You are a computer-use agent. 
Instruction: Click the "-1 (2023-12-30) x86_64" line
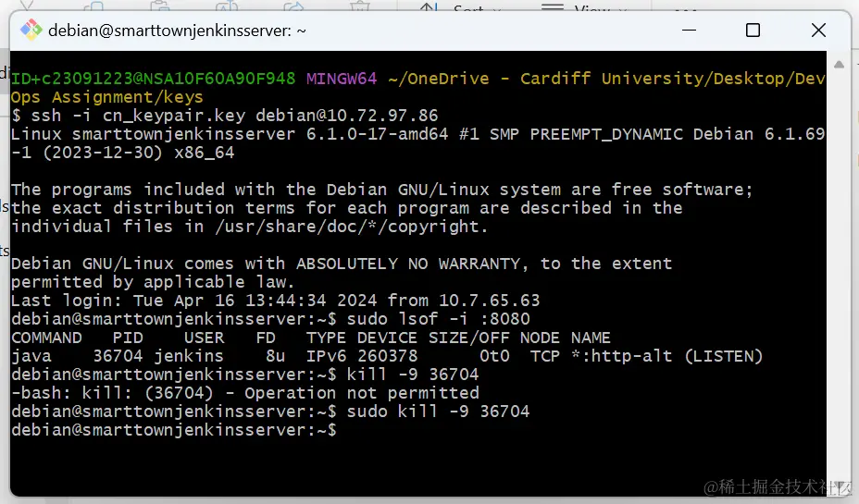[123, 153]
